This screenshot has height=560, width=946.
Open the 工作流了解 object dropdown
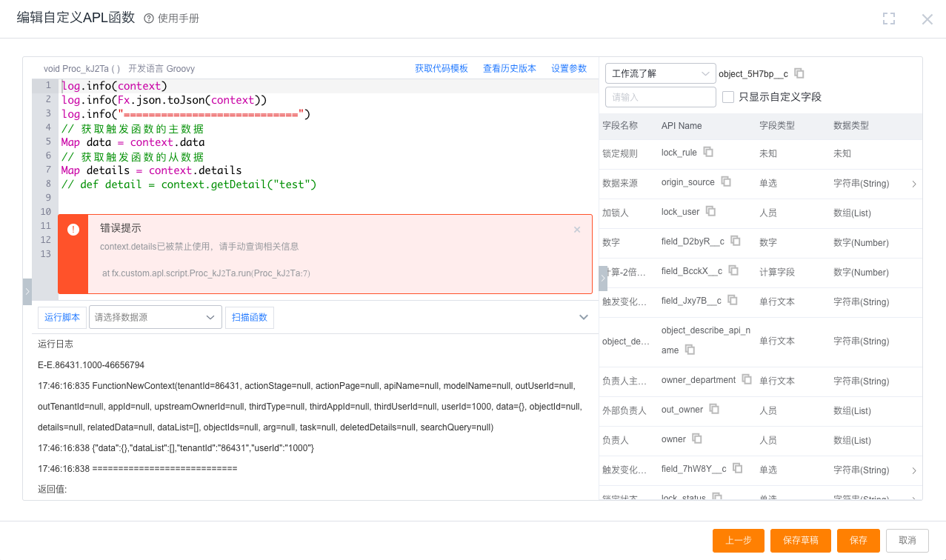[660, 73]
